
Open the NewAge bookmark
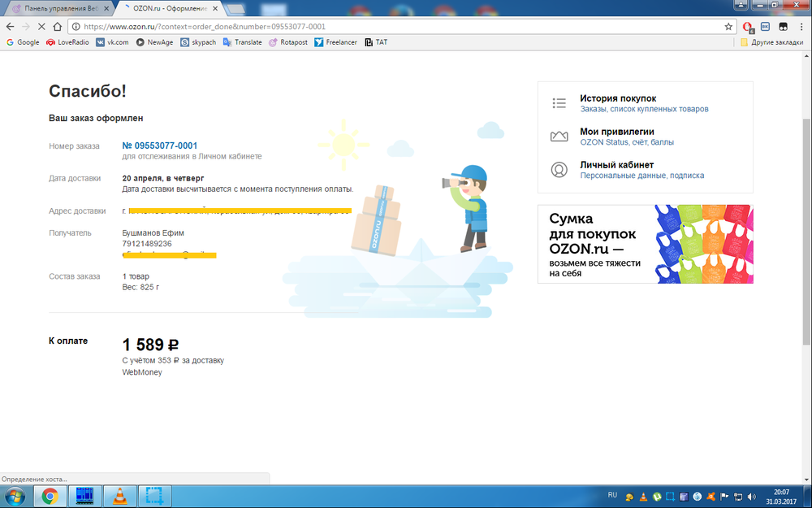(x=154, y=42)
